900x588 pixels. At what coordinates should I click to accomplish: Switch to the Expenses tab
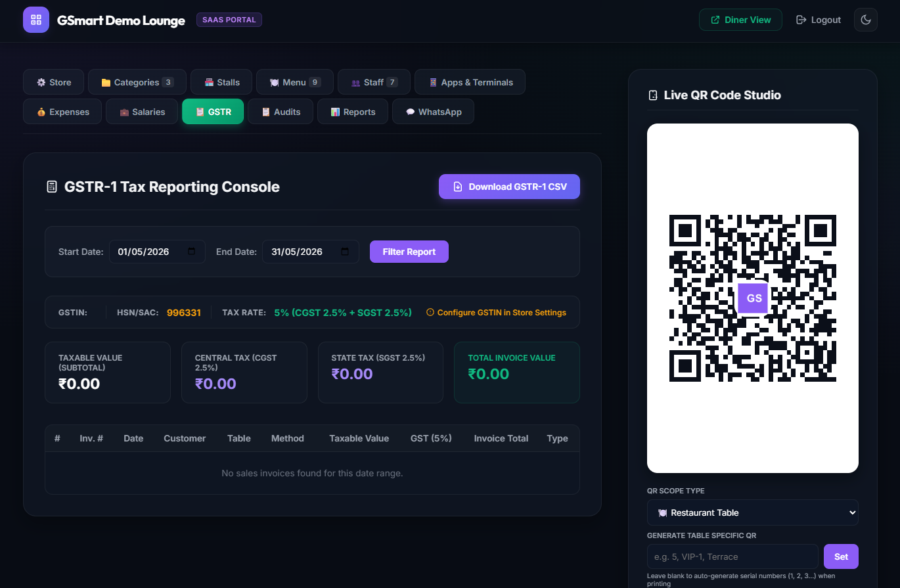62,112
